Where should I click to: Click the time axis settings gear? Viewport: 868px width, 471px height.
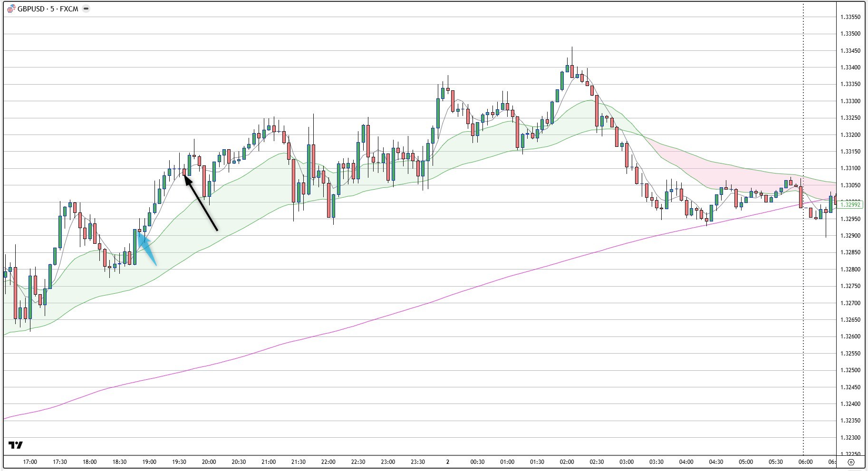(850, 461)
